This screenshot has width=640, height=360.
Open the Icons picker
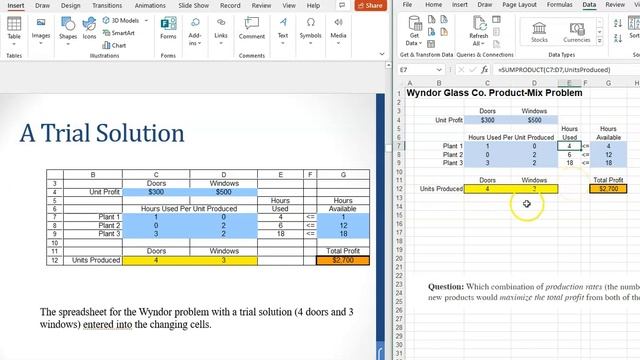89,28
